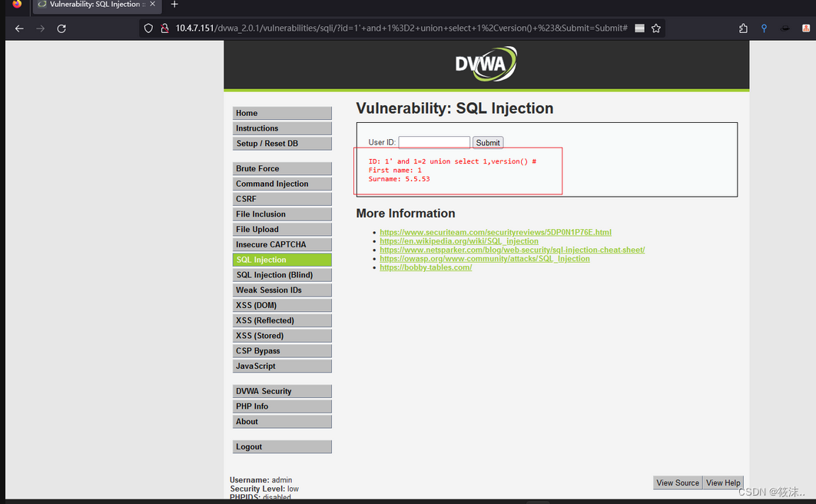Open the bobby-tables.com link

426,267
